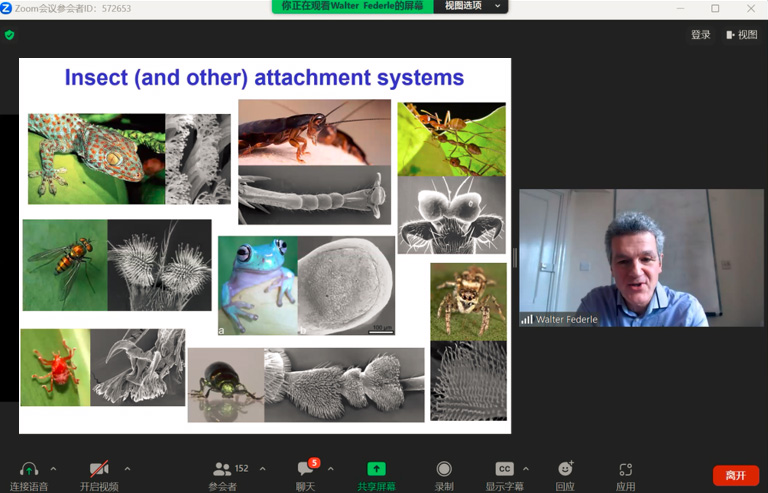Expand audio options arrow beside Connect Audio

pyautogui.click(x=53, y=469)
